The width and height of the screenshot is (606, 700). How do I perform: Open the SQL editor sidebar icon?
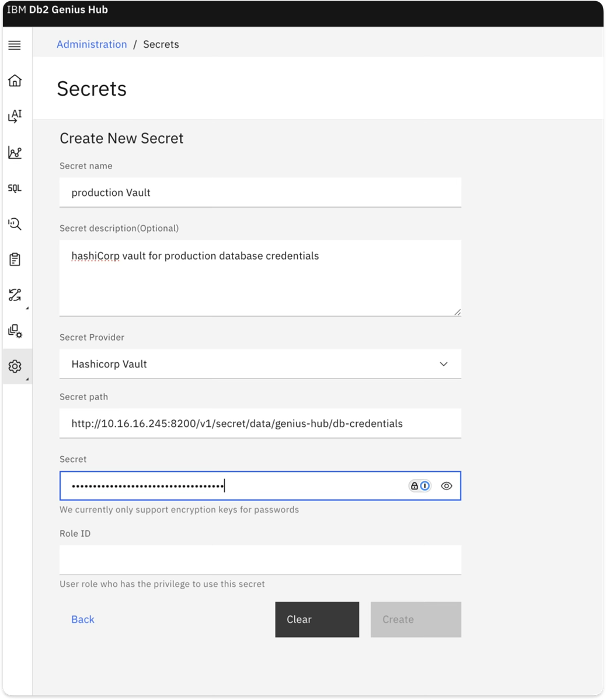[x=15, y=188]
